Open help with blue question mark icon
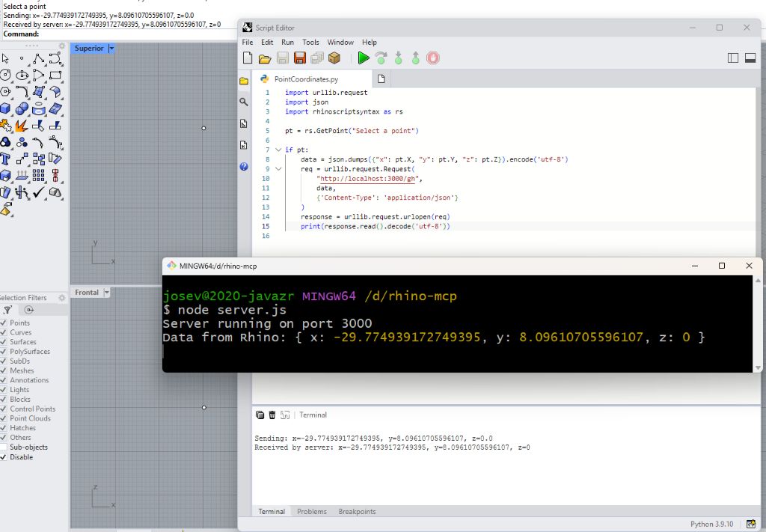Viewport: 766px width, 532px height. click(x=244, y=167)
